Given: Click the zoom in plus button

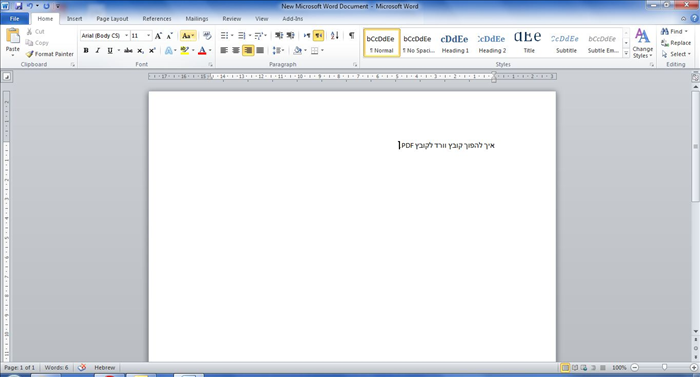Looking at the screenshot, I should (694, 367).
